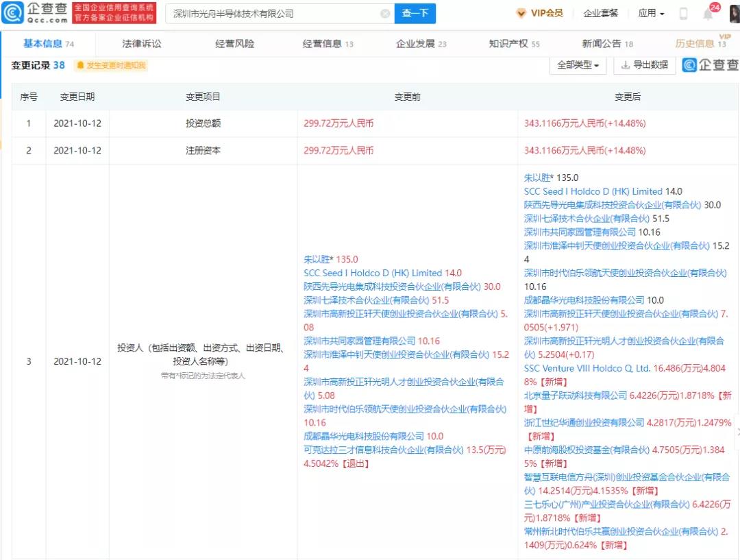
Task: Click SCC Seed I Holdco link in 变更前
Action: 373,273
